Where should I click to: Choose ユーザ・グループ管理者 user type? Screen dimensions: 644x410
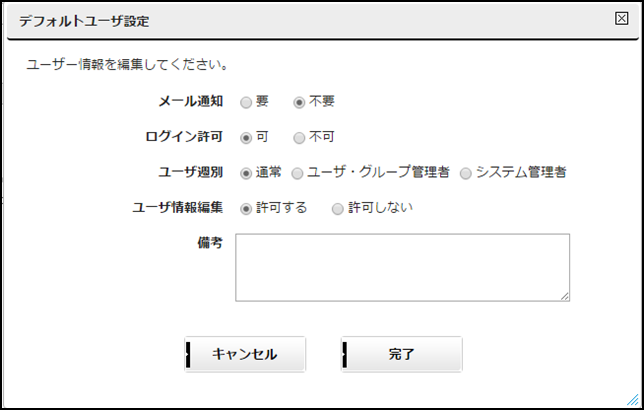tap(297, 173)
